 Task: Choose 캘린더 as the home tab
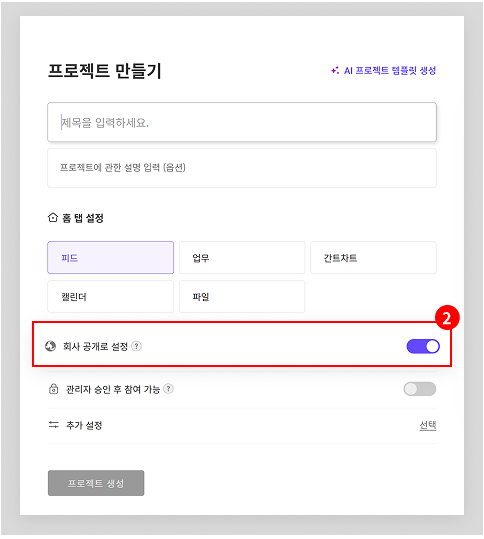pyautogui.click(x=110, y=296)
